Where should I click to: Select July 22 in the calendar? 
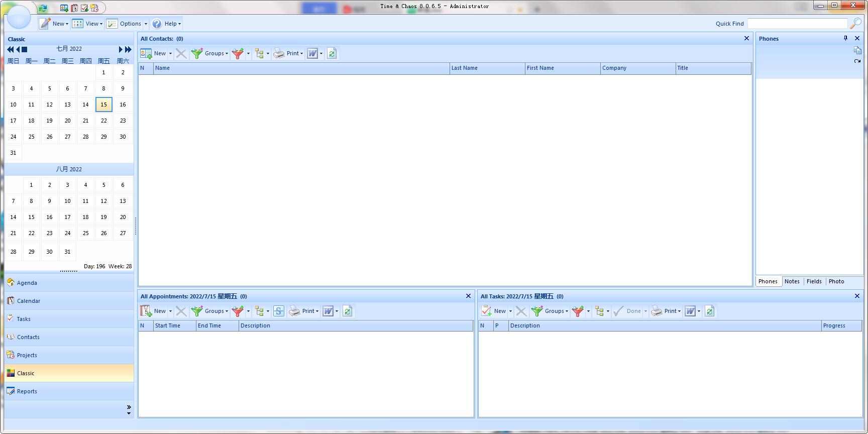click(103, 121)
